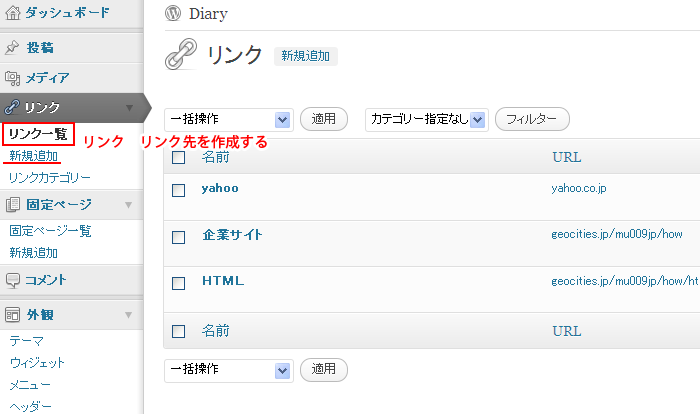
Task: Click the Dashboard house icon
Action: [13, 14]
